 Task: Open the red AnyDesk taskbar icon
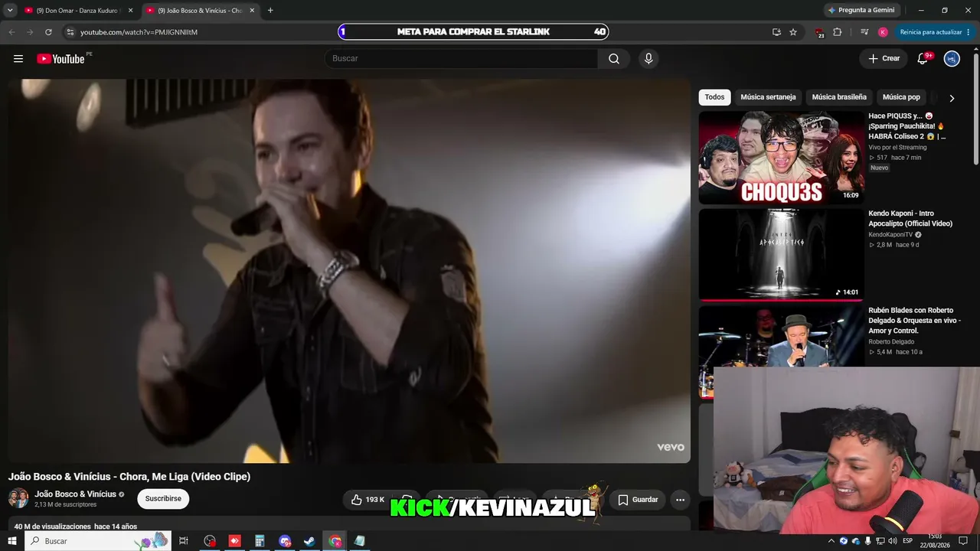235,541
